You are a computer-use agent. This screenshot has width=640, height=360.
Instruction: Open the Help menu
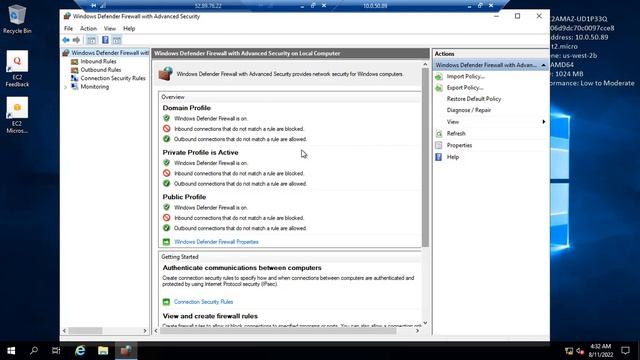129,29
